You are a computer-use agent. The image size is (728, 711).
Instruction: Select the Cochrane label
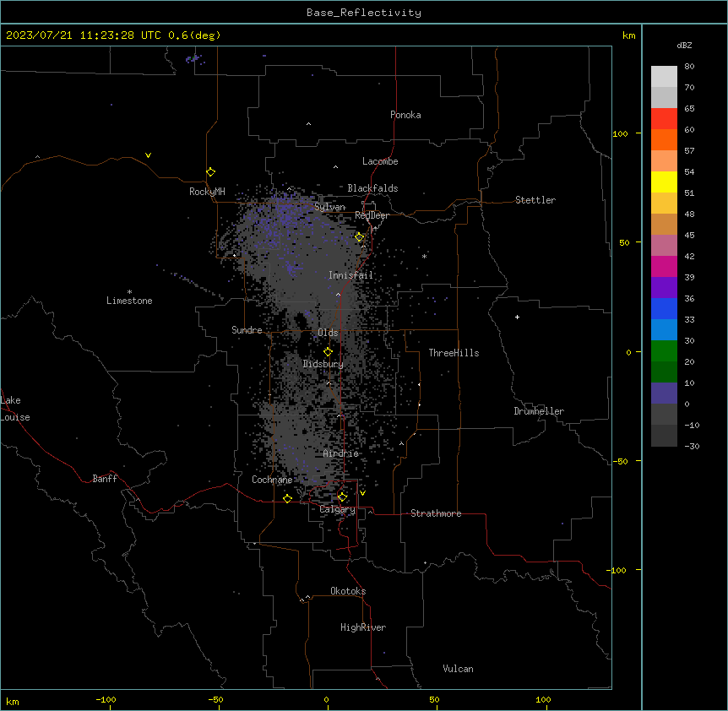pyautogui.click(x=272, y=480)
